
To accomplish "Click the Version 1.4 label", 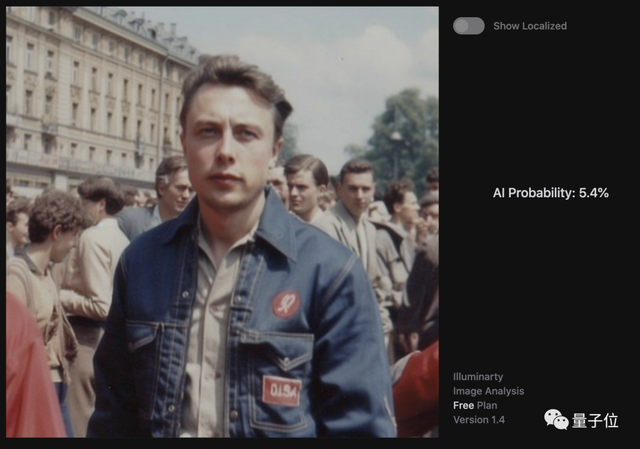I will 478,420.
